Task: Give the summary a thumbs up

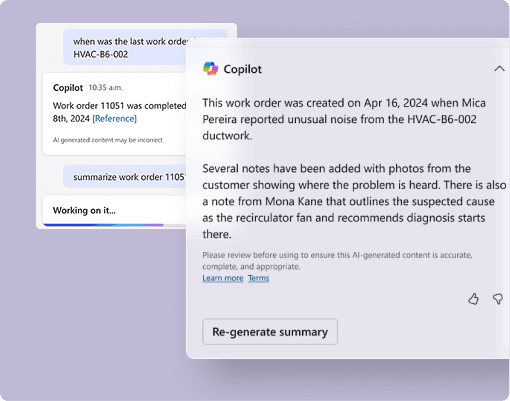Action: click(x=473, y=299)
